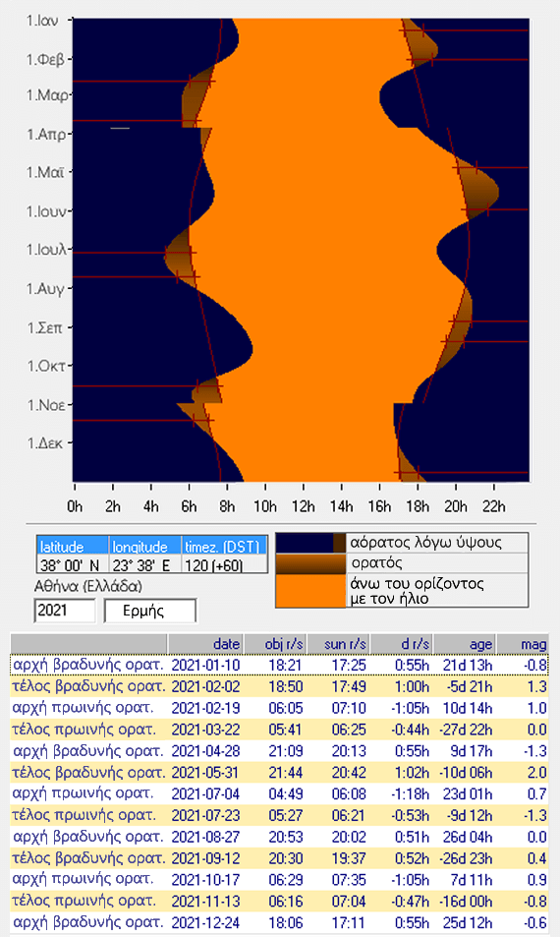Select the d r/s column header
The width and height of the screenshot is (560, 937).
(402, 644)
